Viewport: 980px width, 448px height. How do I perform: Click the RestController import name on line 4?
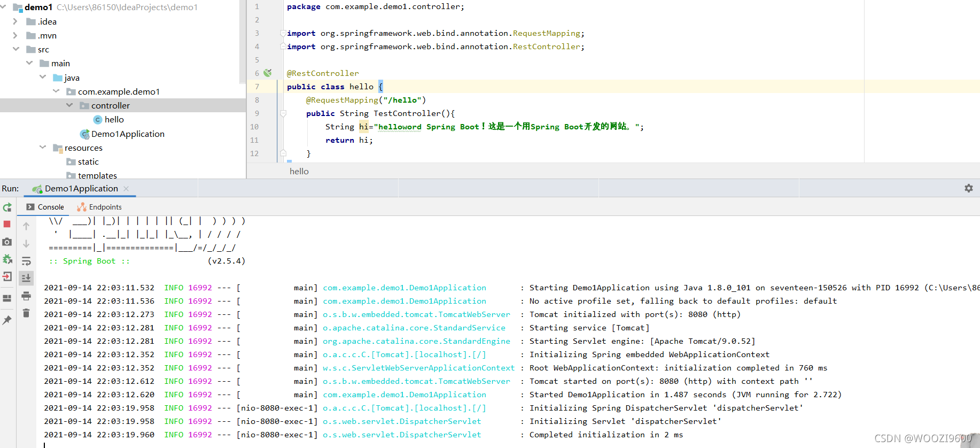pyautogui.click(x=546, y=47)
